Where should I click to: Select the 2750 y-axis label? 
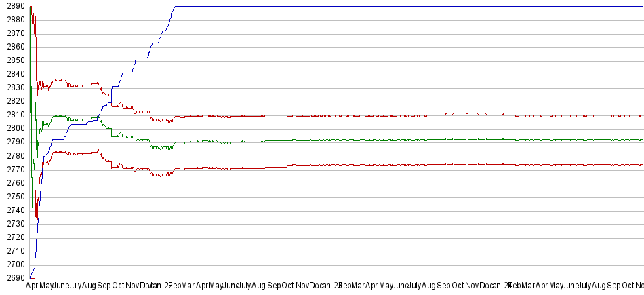click(12, 197)
